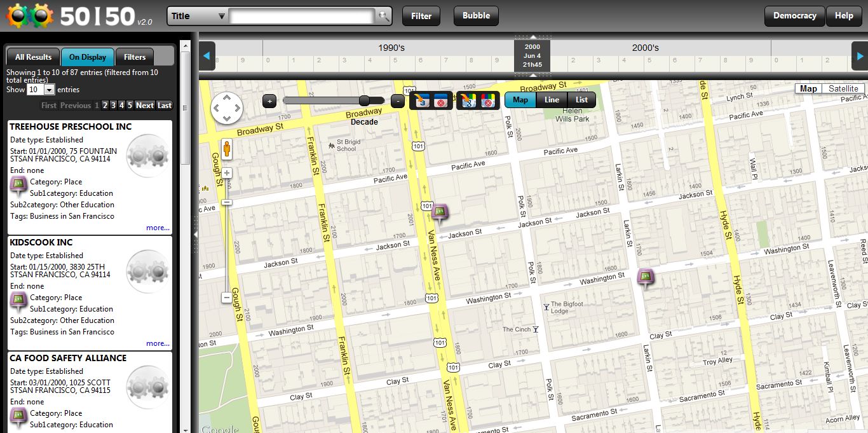This screenshot has height=433, width=868.
Task: Click CA Food Safety Alliance category icon
Action: pos(19,418)
